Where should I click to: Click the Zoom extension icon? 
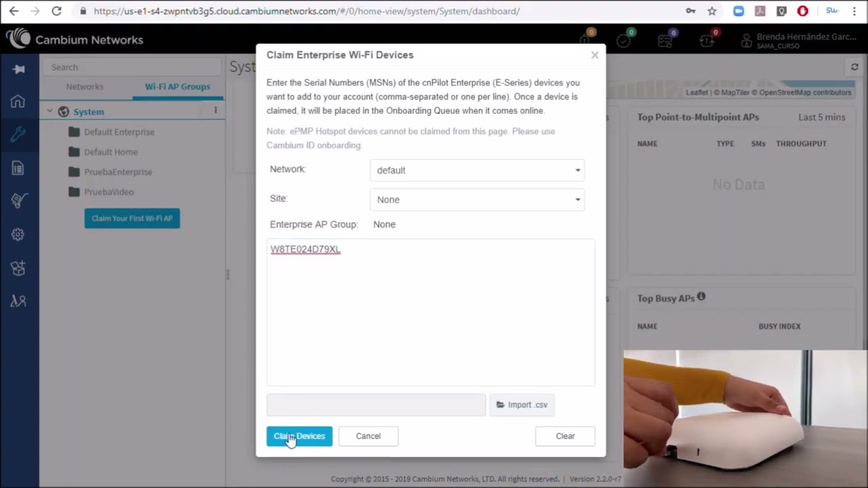pyautogui.click(x=738, y=11)
